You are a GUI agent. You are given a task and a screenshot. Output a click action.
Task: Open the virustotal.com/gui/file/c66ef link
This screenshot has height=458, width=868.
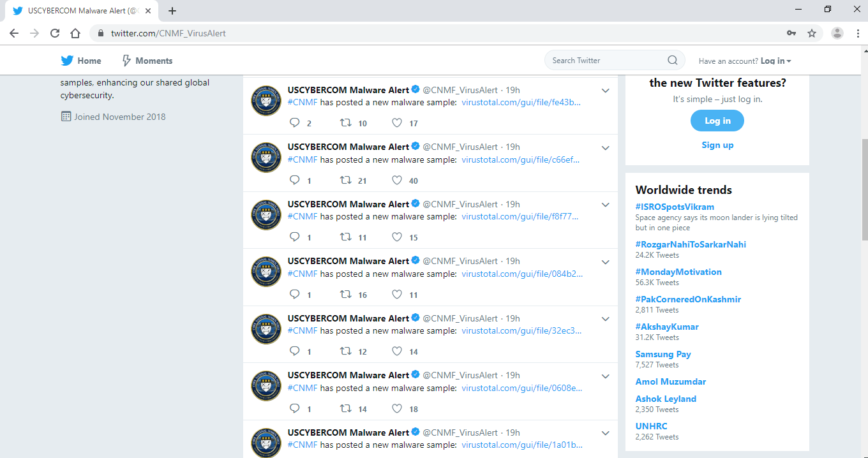point(521,159)
